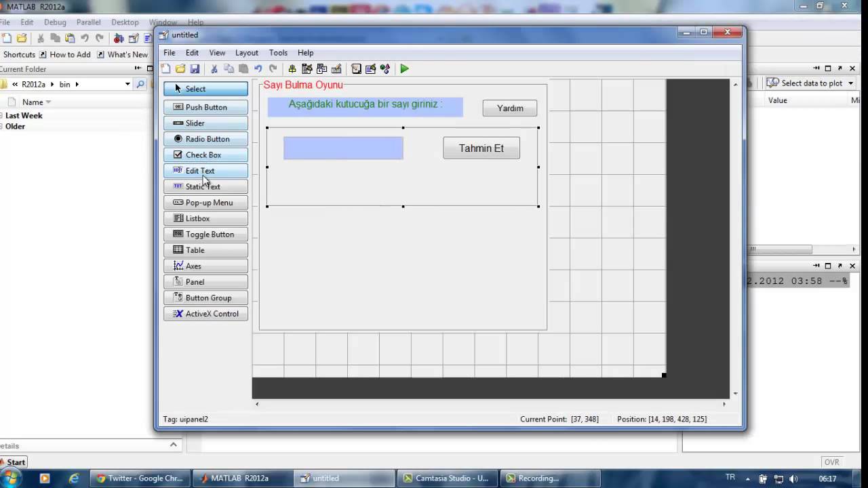Open the Tools menu in GUIDE window

[x=278, y=53]
